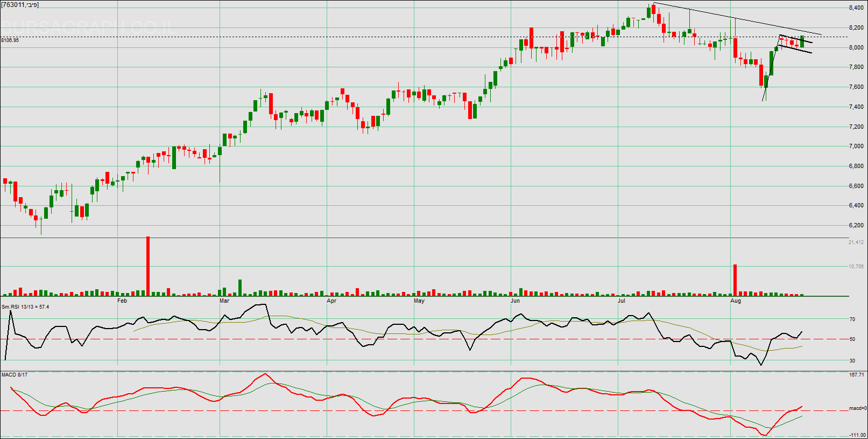Viewport: 868px width, 439px height.
Task: Click the Mar month marker on time axis
Action: [x=224, y=301]
